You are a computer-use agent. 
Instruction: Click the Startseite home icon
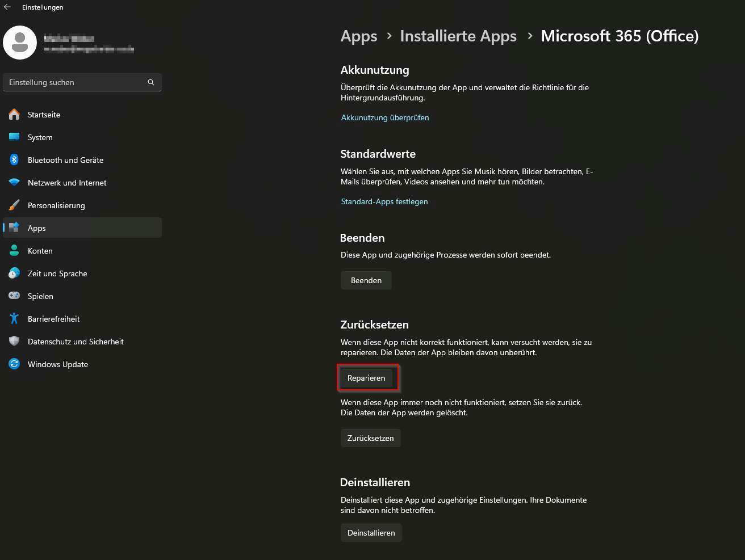[x=15, y=115]
